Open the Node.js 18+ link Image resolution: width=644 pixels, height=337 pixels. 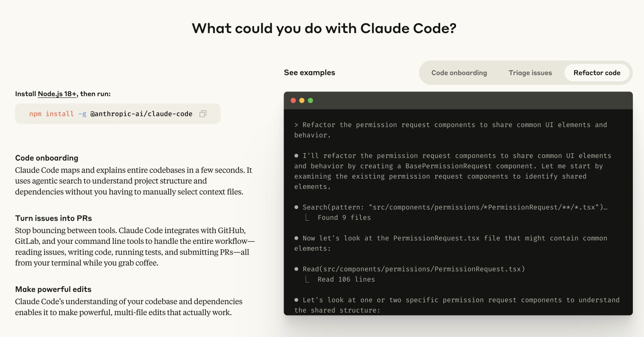point(57,94)
